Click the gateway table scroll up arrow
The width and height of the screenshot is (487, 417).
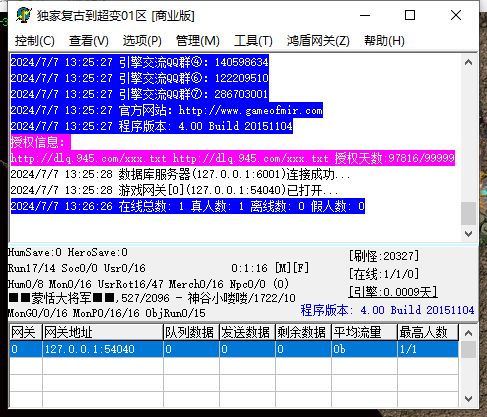pos(468,333)
